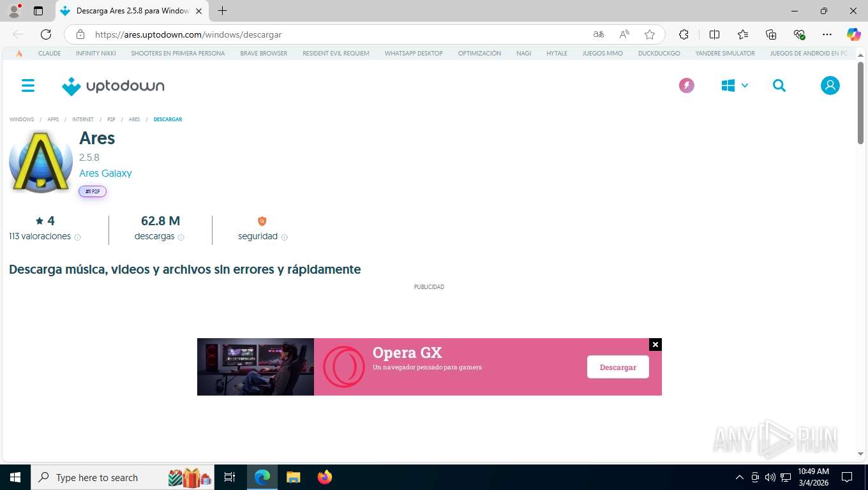The height and width of the screenshot is (490, 868).
Task: Close the Descarga Ares tab
Action: [198, 11]
